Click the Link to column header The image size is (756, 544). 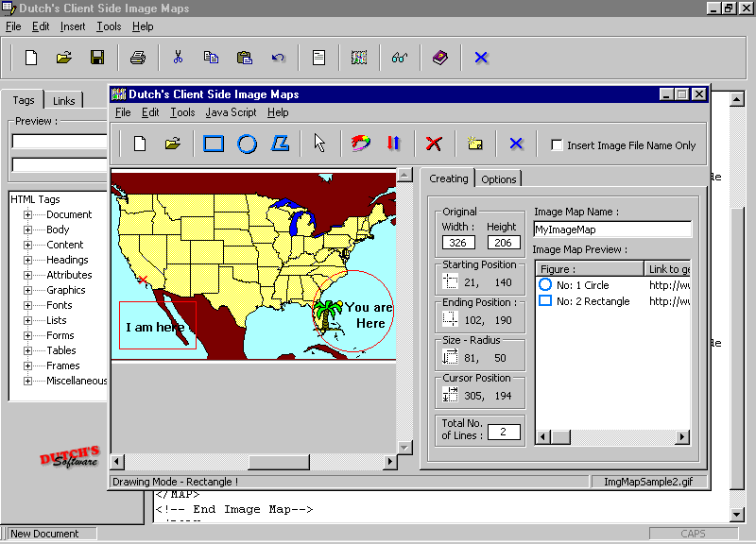(667, 269)
